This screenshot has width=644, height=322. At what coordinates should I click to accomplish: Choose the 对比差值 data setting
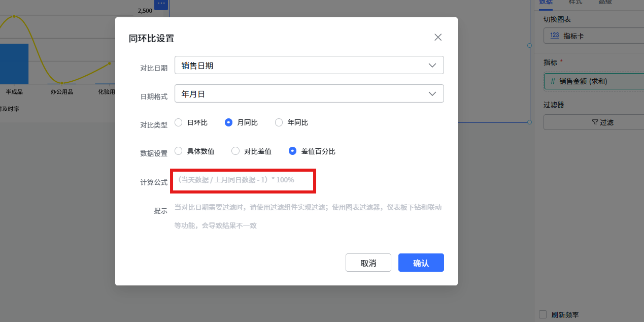(235, 151)
